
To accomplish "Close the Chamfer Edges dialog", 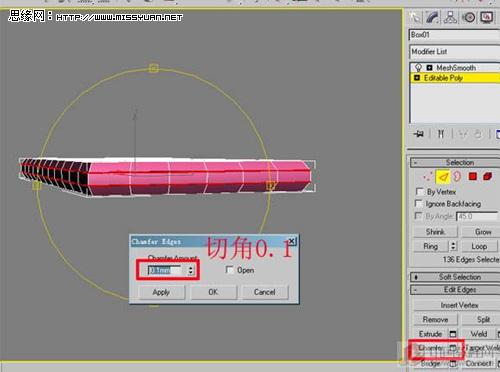I will coord(291,241).
